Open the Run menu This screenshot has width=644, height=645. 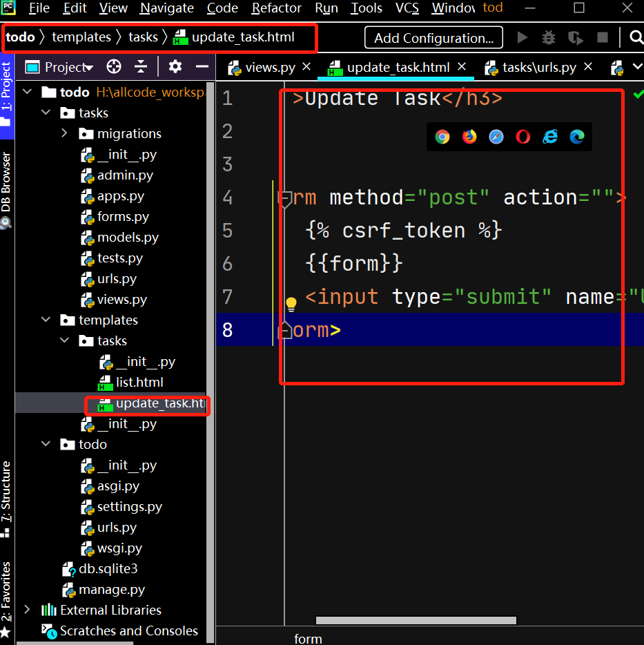[326, 8]
